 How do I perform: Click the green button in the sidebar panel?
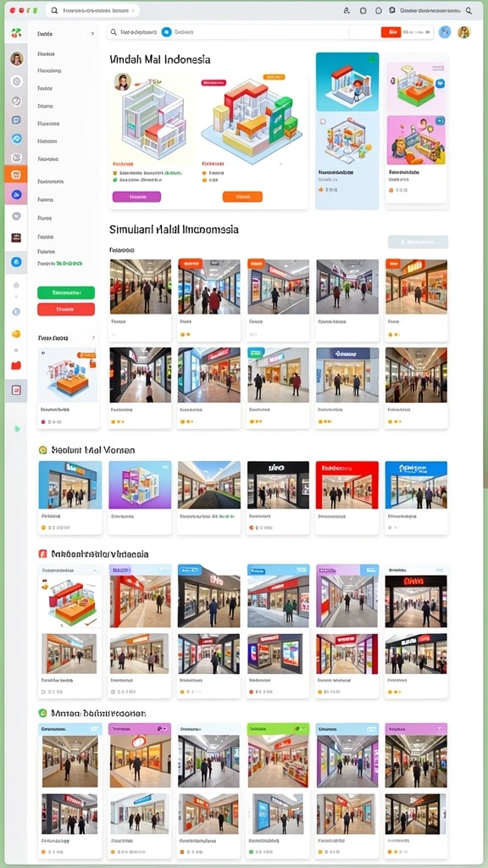coord(66,292)
